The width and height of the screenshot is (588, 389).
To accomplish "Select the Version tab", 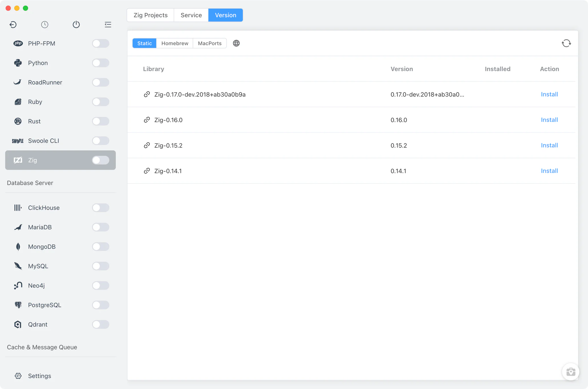I will click(226, 15).
